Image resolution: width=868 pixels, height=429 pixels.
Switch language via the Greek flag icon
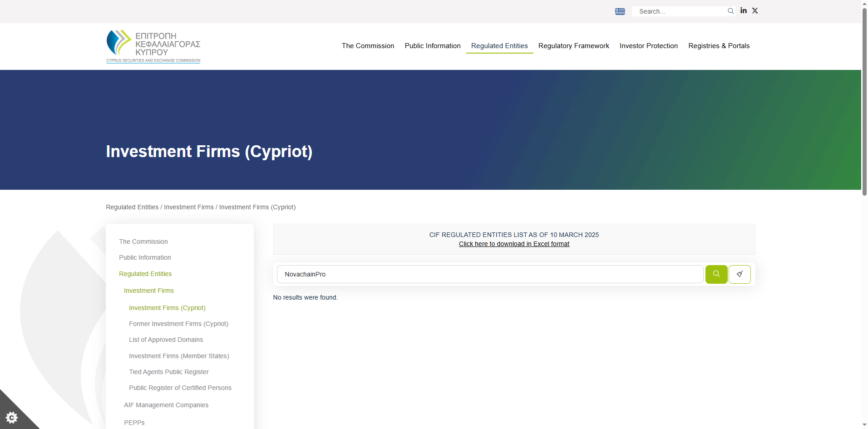click(x=620, y=11)
